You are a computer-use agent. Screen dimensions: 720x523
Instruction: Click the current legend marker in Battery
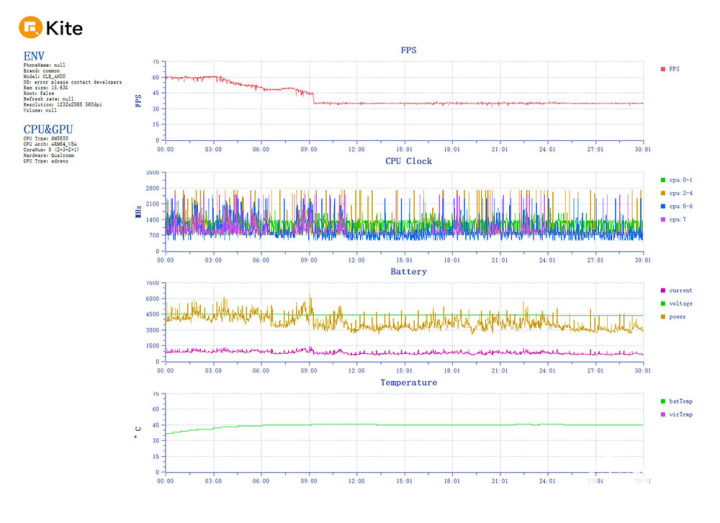(x=662, y=291)
